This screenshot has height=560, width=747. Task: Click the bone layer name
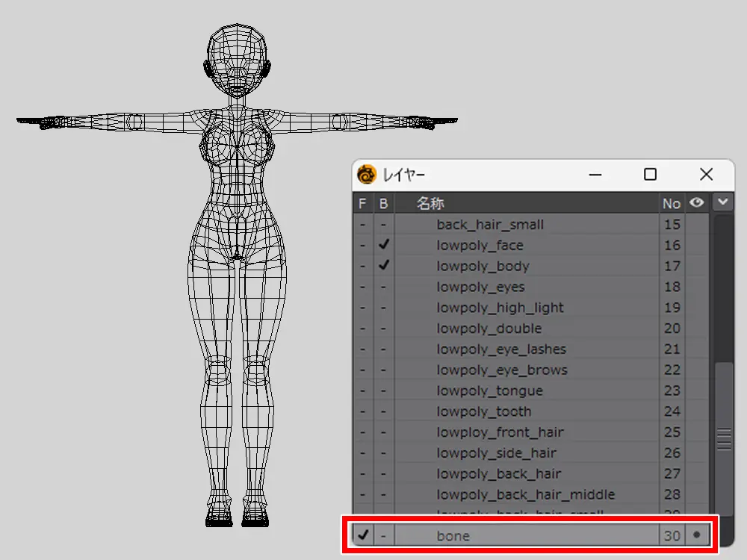[x=453, y=535]
